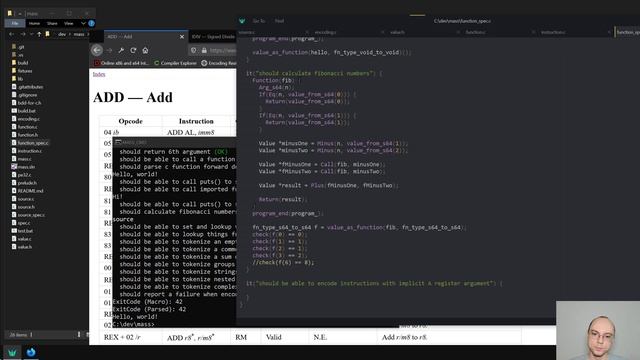The width and height of the screenshot is (640, 360).
Task: Click the Explorer forward navigation arrow
Action: point(23,34)
